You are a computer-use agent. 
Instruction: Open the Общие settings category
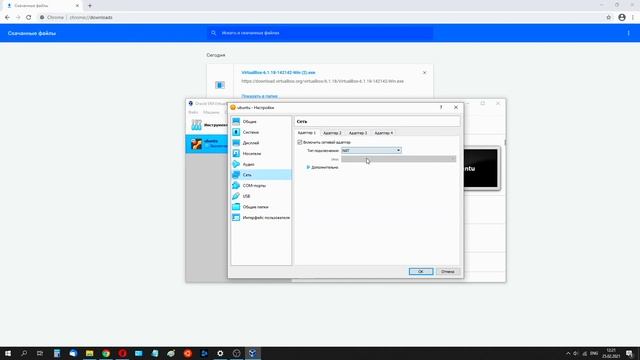pyautogui.click(x=261, y=122)
